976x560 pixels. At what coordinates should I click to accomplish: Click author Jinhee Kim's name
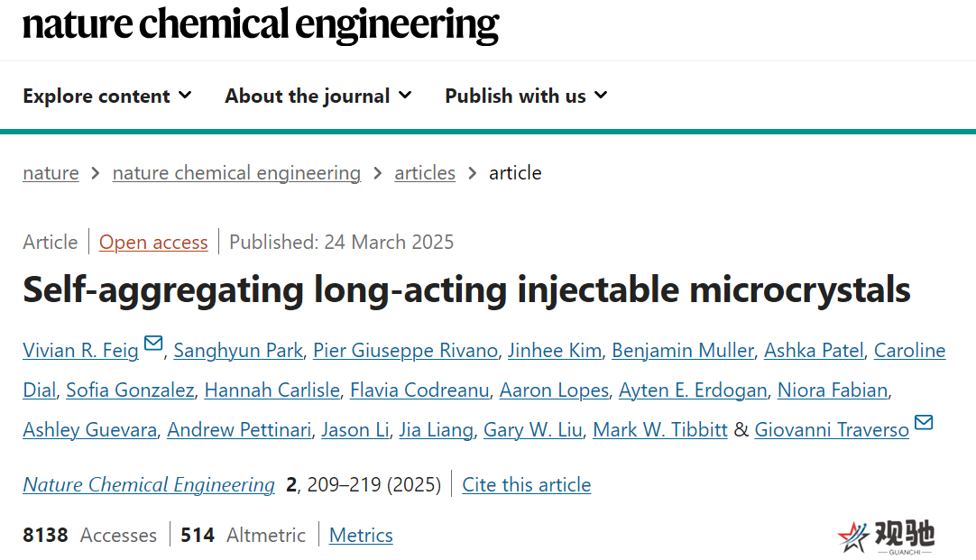click(x=555, y=350)
